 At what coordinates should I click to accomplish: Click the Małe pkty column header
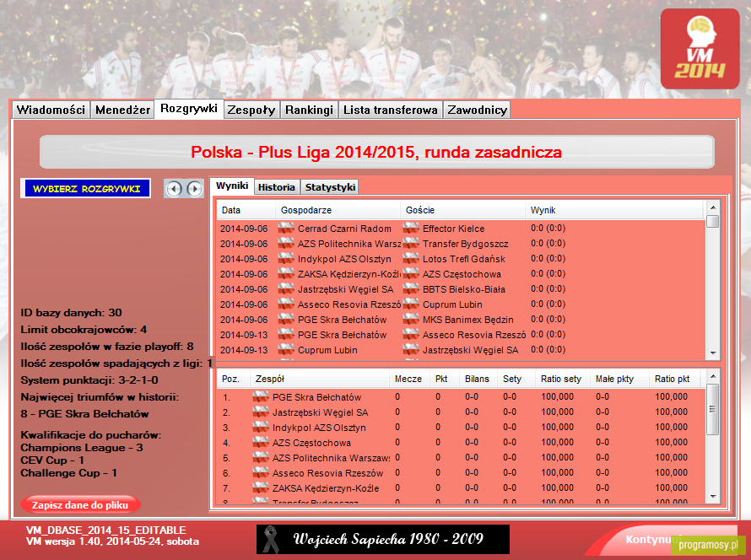click(x=619, y=379)
